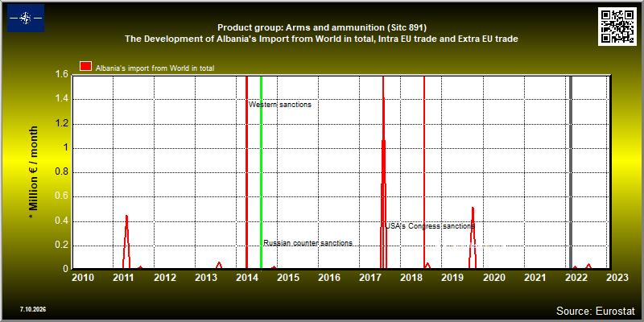This screenshot has height=322, width=644.
Task: Click the x-axis label 2010
Action: pos(83,278)
